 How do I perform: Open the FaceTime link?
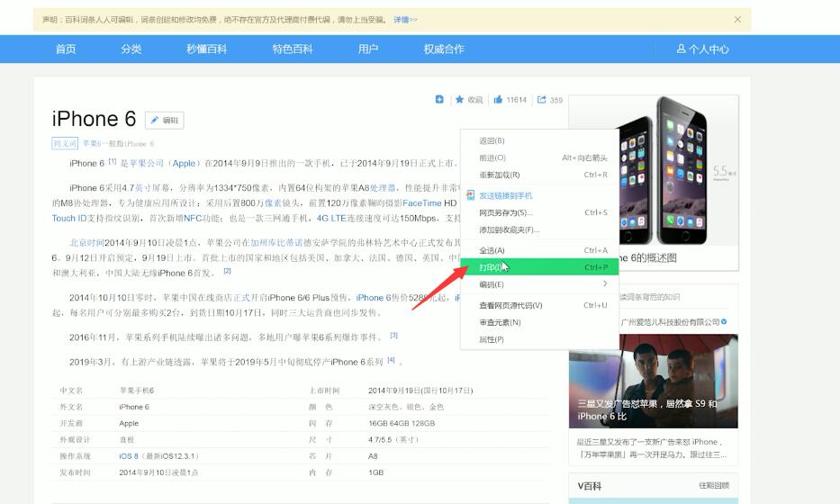coord(422,203)
